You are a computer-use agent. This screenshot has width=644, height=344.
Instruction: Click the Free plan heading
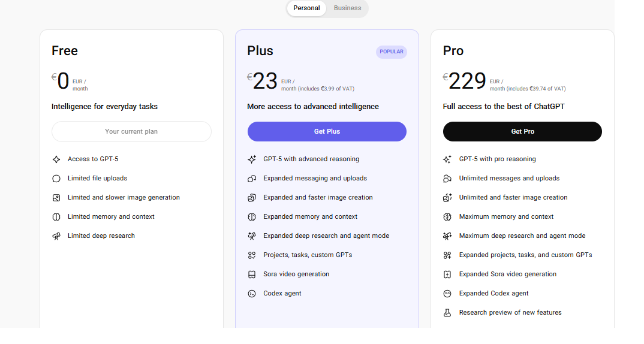tap(65, 51)
